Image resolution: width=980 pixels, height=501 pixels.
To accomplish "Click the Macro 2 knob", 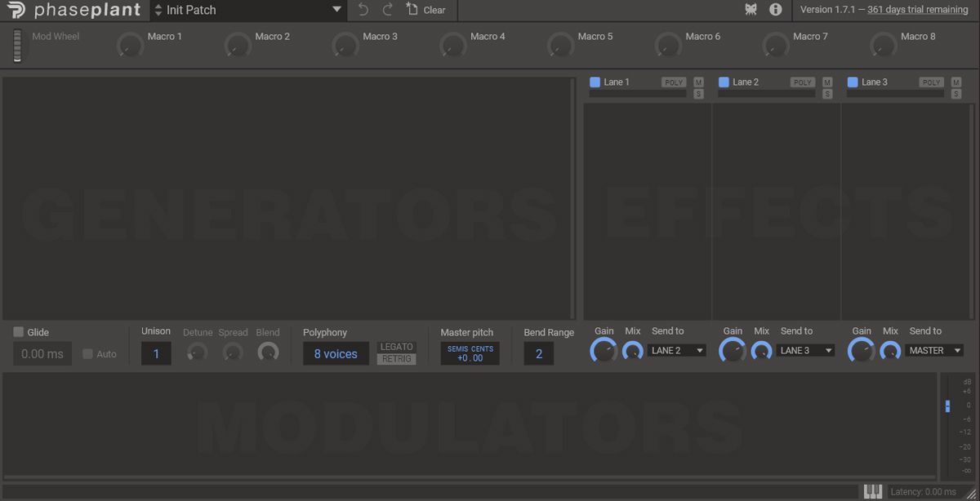I will pyautogui.click(x=237, y=46).
